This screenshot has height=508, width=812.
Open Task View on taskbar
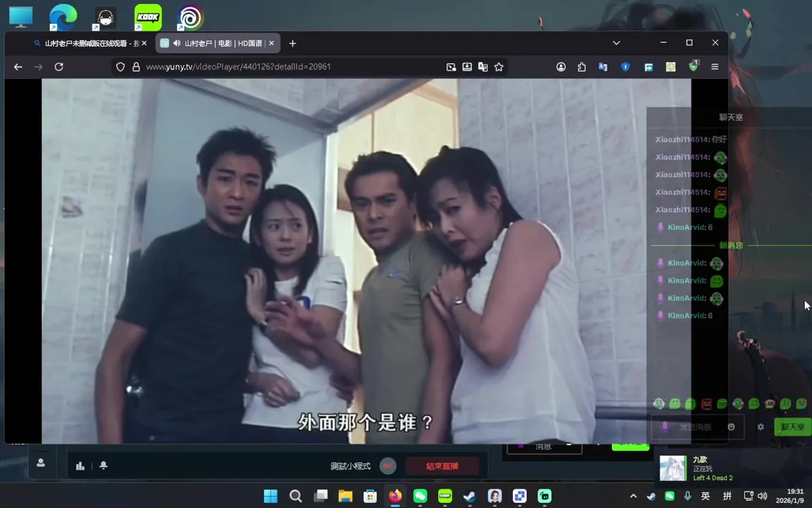pyautogui.click(x=321, y=496)
